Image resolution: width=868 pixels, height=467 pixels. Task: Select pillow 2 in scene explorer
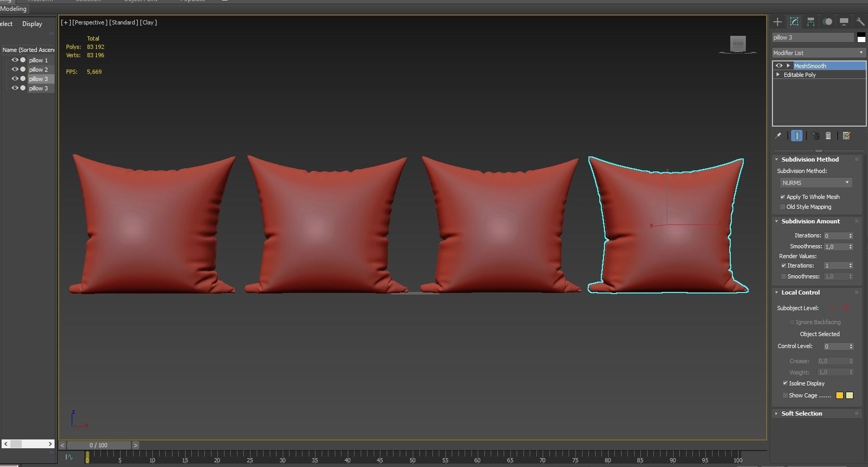tap(38, 70)
